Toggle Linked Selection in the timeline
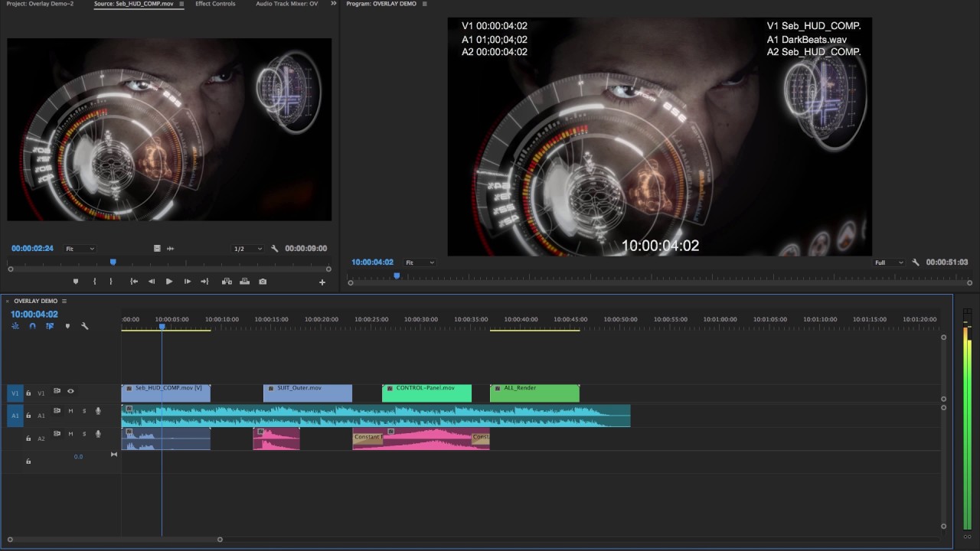Image resolution: width=980 pixels, height=551 pixels. (x=50, y=326)
